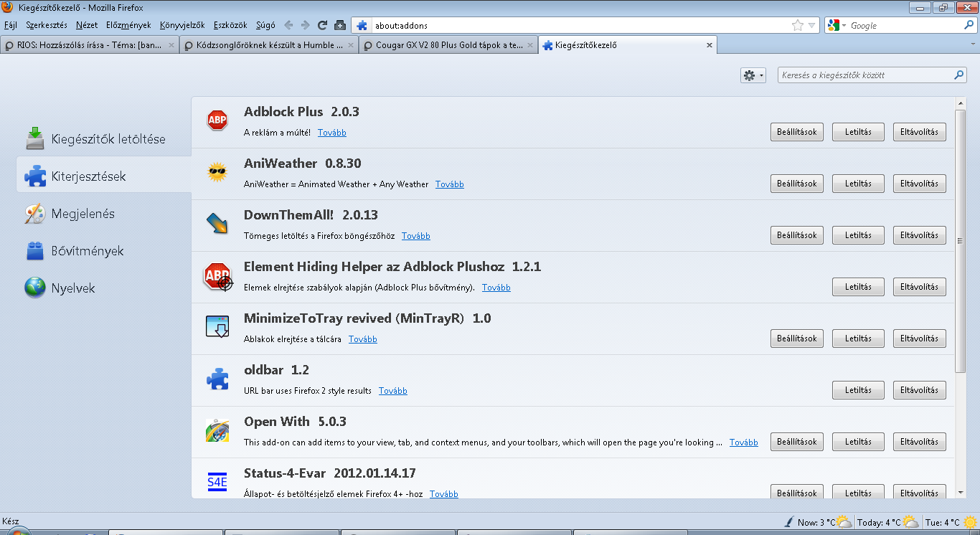Disable Adblock Plus with Letiltás

click(858, 132)
